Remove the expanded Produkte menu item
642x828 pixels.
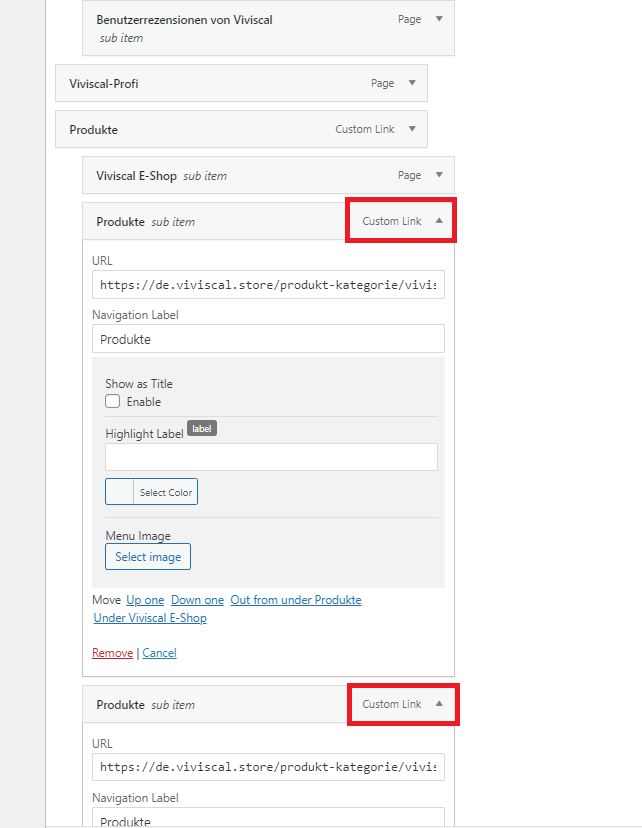pyautogui.click(x=112, y=653)
